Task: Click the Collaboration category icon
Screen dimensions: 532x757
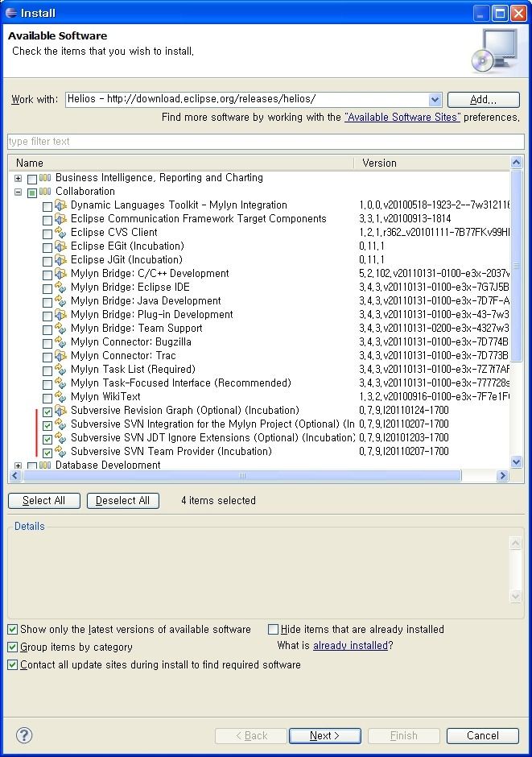Action: pyautogui.click(x=45, y=191)
